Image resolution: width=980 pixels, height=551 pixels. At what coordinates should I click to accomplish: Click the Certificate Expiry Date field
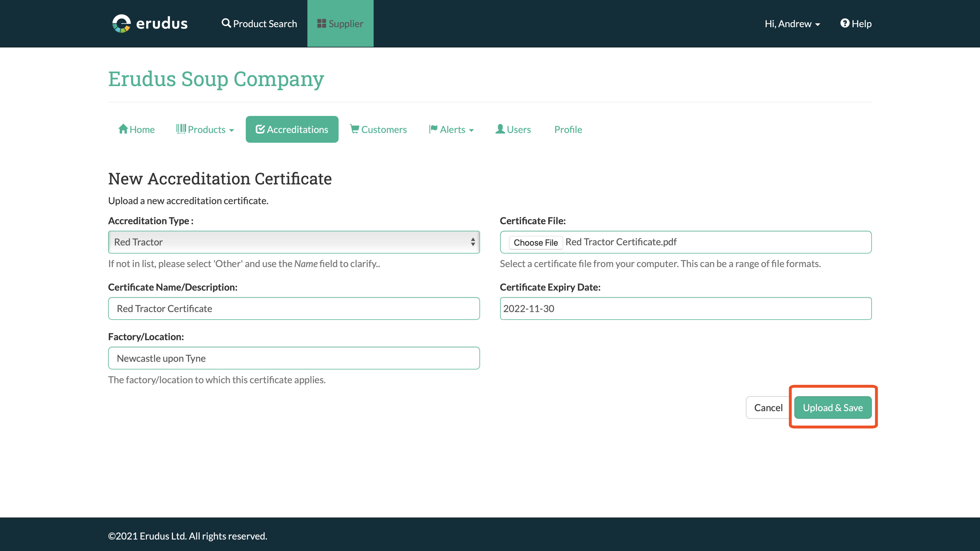[685, 308]
